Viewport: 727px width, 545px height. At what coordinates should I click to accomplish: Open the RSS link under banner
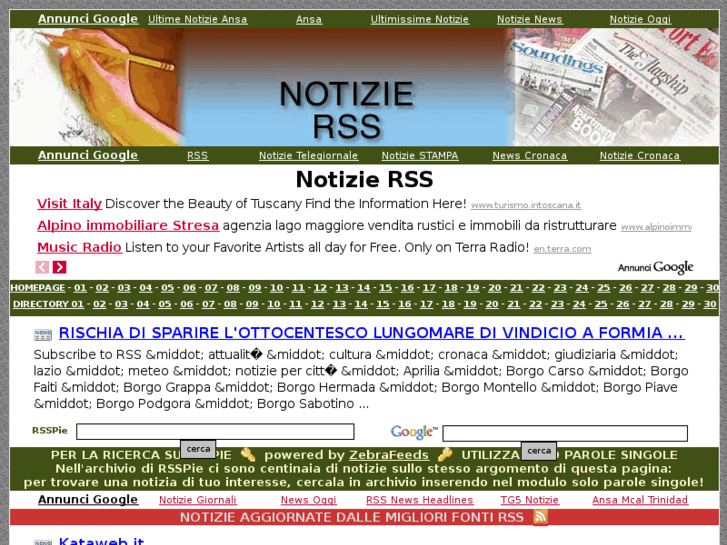coord(198,156)
